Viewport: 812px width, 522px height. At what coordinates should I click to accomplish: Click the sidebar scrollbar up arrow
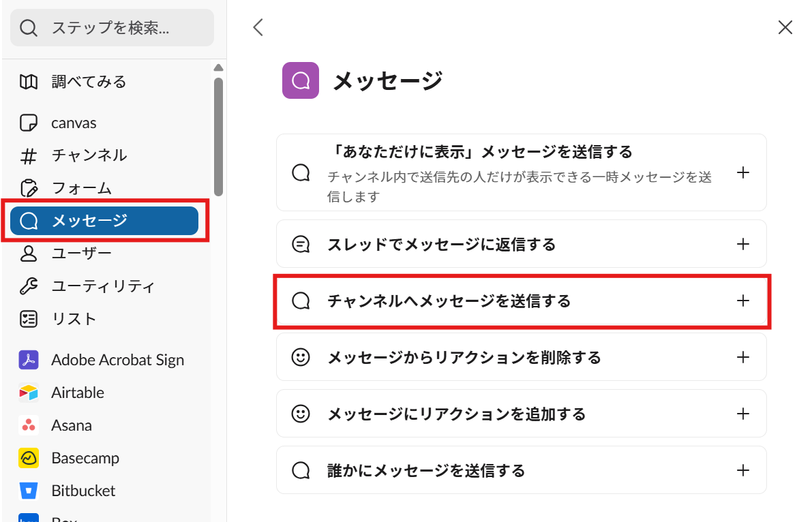218,67
